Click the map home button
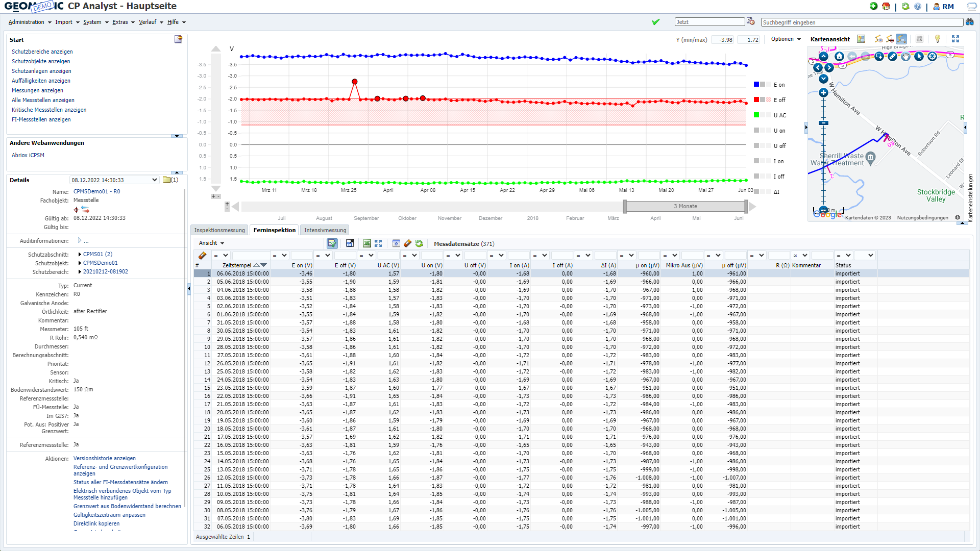The image size is (980, 551). (839, 56)
